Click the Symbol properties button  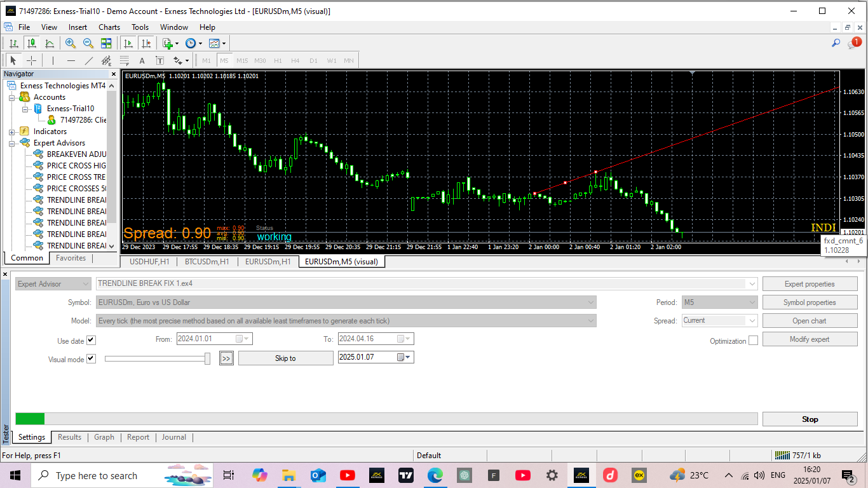tap(810, 302)
